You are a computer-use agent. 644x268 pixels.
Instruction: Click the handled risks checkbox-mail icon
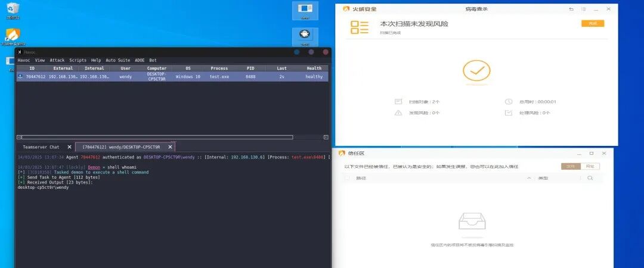[509, 113]
